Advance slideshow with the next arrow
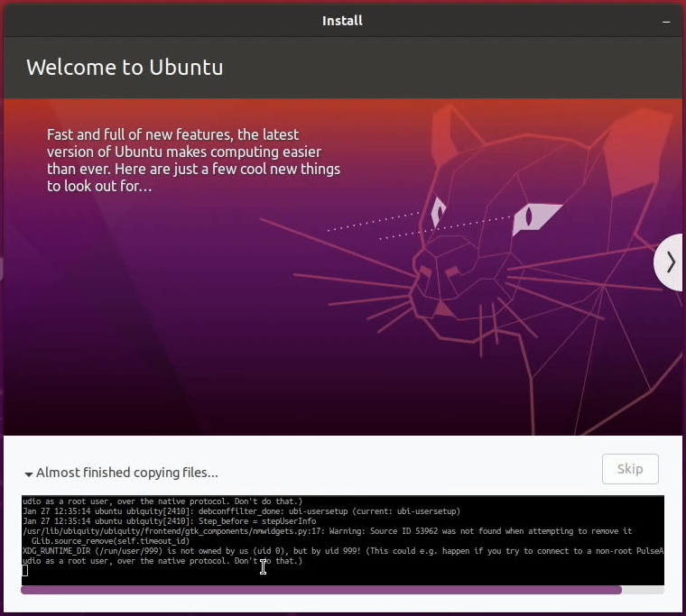 point(670,262)
